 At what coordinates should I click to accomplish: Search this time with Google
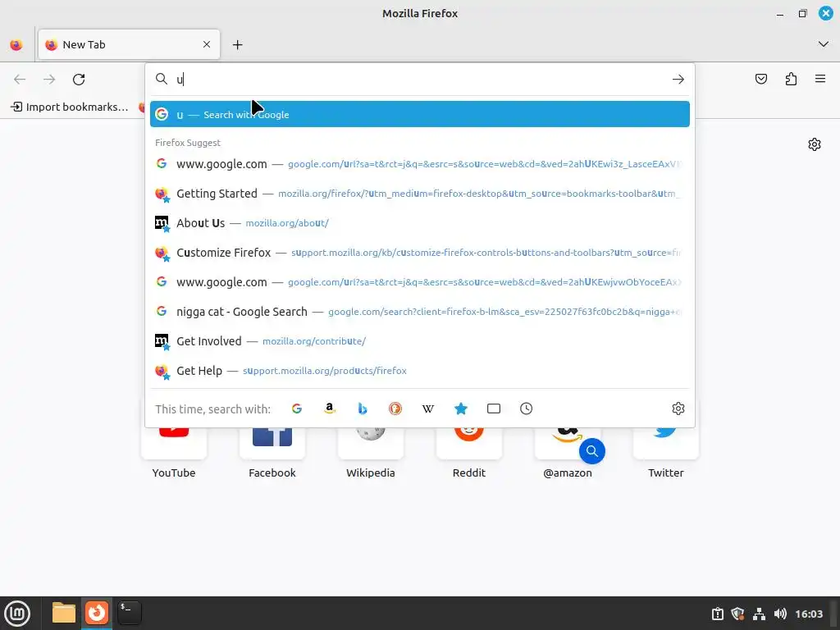pos(297,409)
